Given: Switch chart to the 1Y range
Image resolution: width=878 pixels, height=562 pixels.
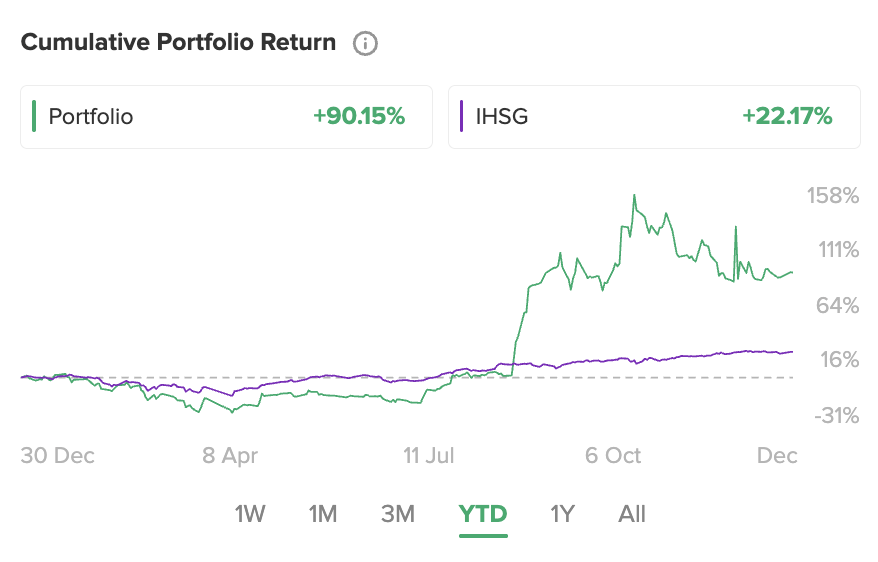Looking at the screenshot, I should pyautogui.click(x=562, y=514).
